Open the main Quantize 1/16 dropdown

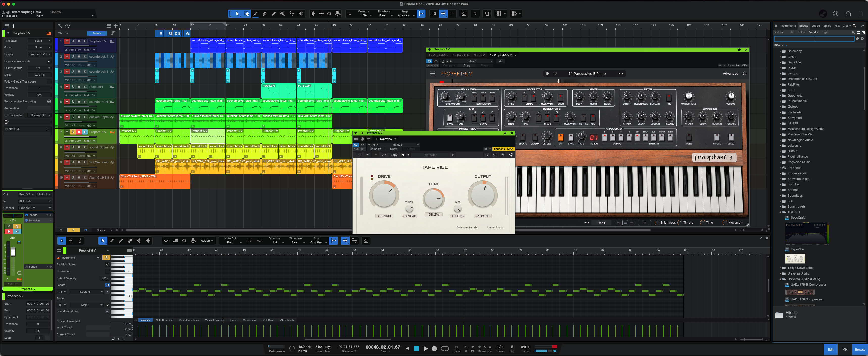pos(364,15)
